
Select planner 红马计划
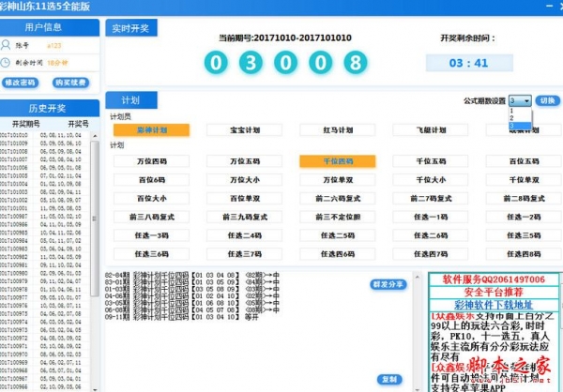tap(338, 130)
